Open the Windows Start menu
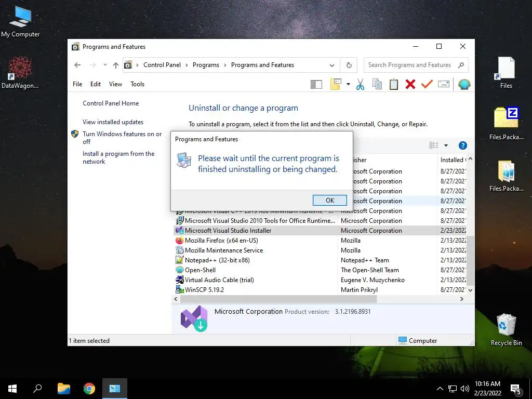Image resolution: width=532 pixels, height=399 pixels. pyautogui.click(x=12, y=389)
